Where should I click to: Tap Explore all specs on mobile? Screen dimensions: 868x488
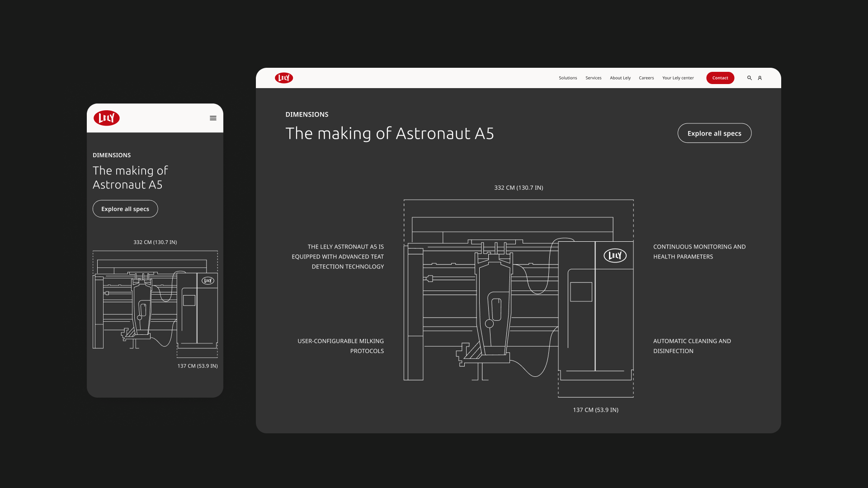125,209
